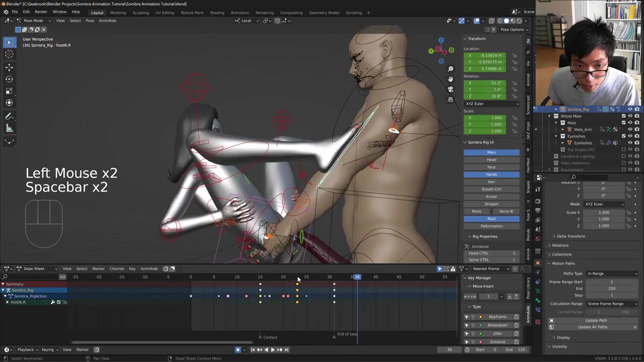The height and width of the screenshot is (362, 644).
Task: Activate the Scale tool in the left toolbar
Action: tap(9, 91)
